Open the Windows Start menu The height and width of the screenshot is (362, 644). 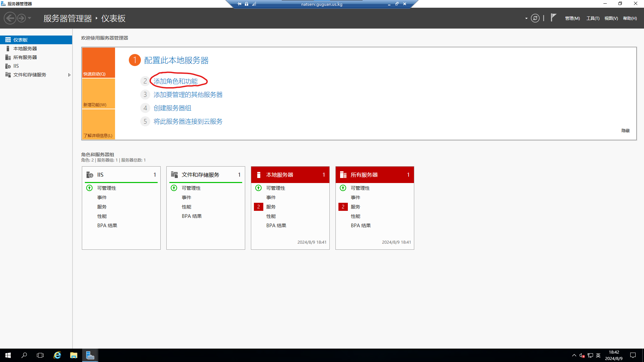(8, 355)
